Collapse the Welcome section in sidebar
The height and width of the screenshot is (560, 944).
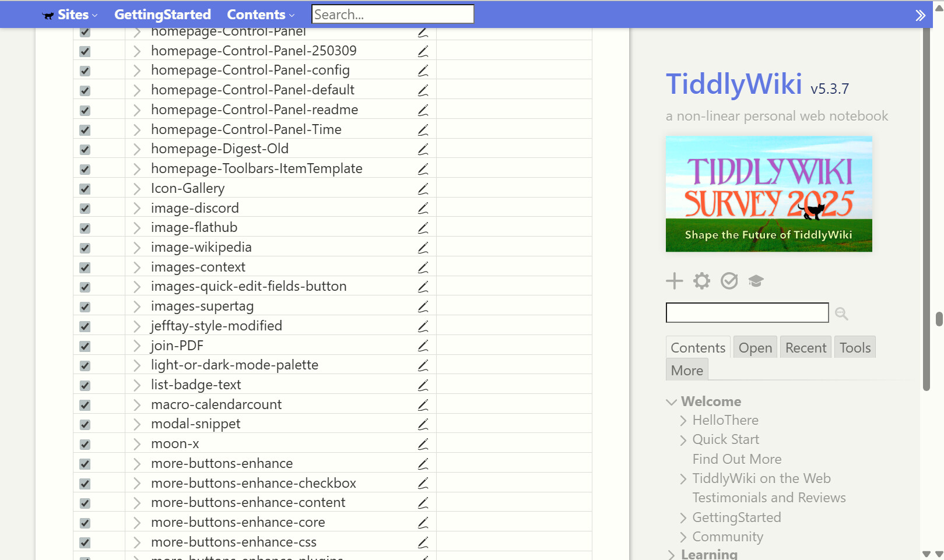coord(672,402)
